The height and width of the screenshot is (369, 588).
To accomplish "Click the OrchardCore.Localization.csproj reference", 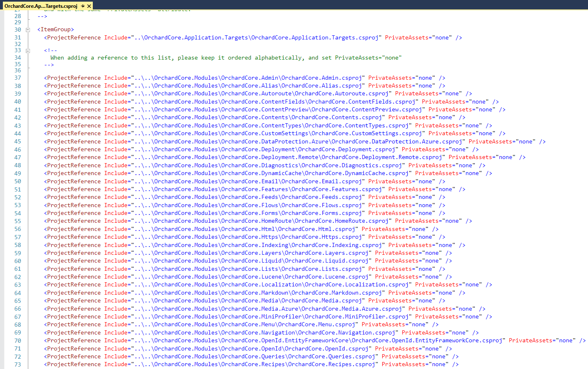I will coord(268,285).
